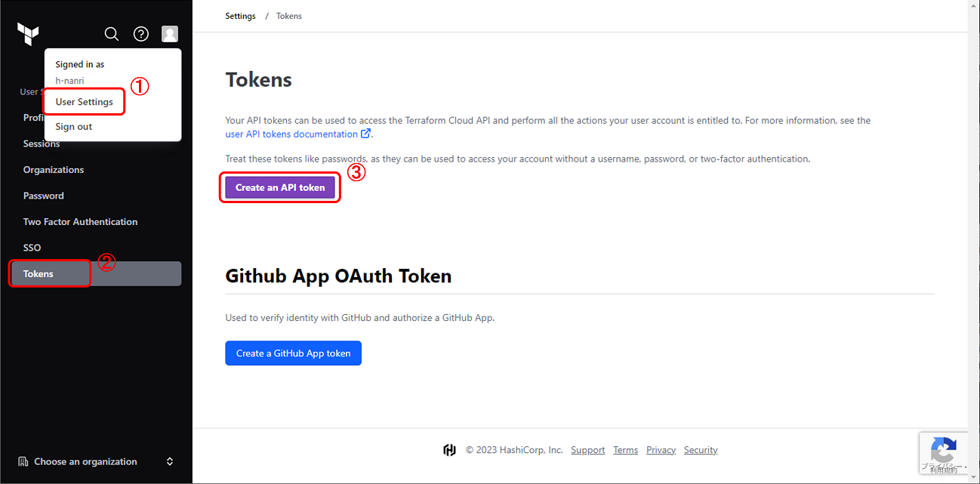The height and width of the screenshot is (484, 980).
Task: Open the SSO settings page
Action: pos(32,248)
